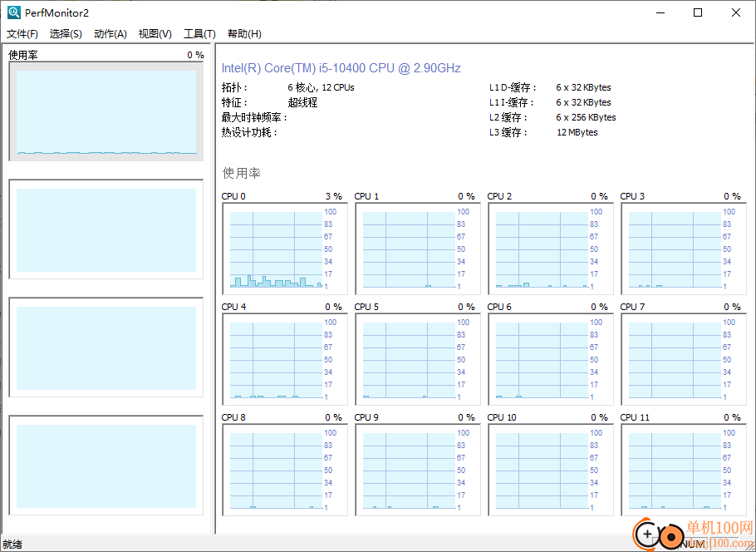Select the fourth empty graph slot in left panel
The image size is (756, 552).
coord(106,466)
